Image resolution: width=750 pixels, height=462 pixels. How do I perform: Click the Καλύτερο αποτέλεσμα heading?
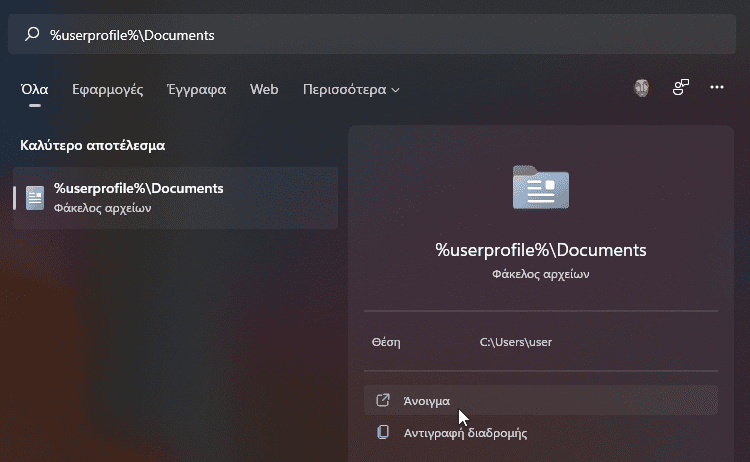tap(92, 145)
